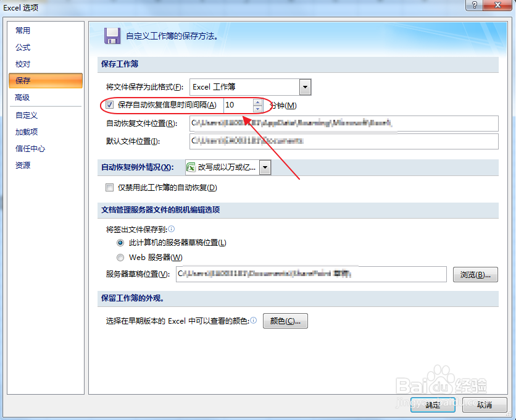Click the help question mark button
516x420 pixels.
click(x=474, y=5)
